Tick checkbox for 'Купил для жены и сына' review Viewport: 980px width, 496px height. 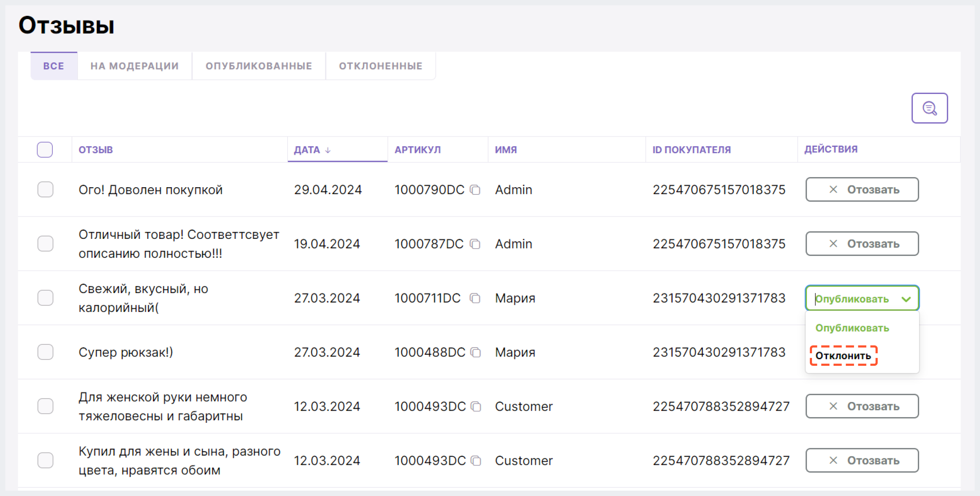pyautogui.click(x=45, y=460)
